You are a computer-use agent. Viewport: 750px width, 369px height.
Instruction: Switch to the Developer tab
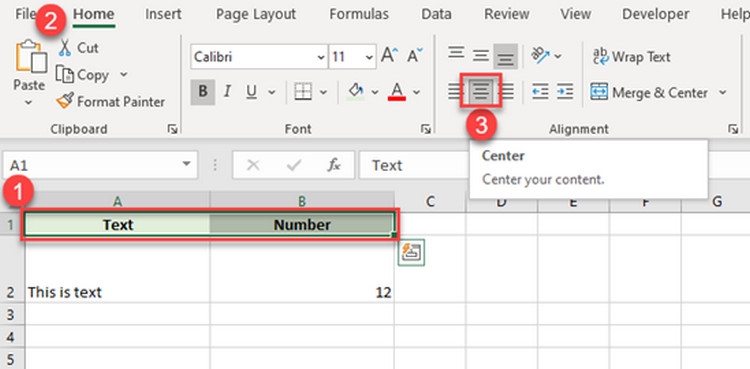[655, 14]
